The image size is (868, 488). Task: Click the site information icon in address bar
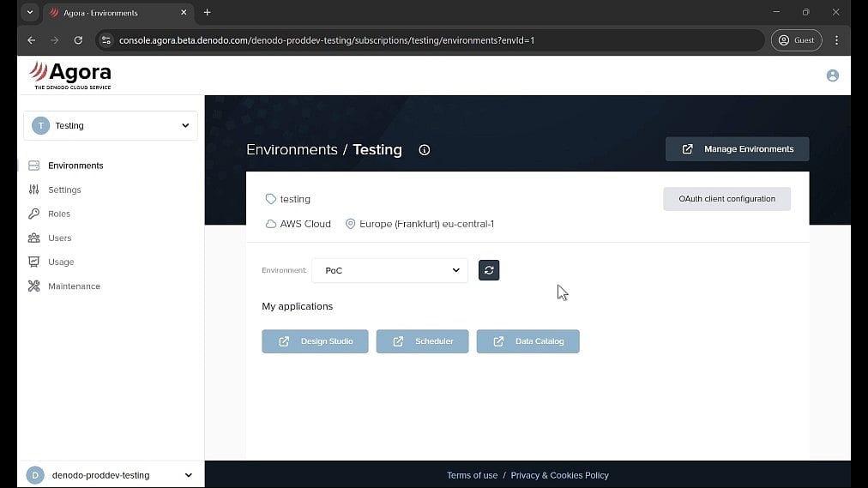105,40
